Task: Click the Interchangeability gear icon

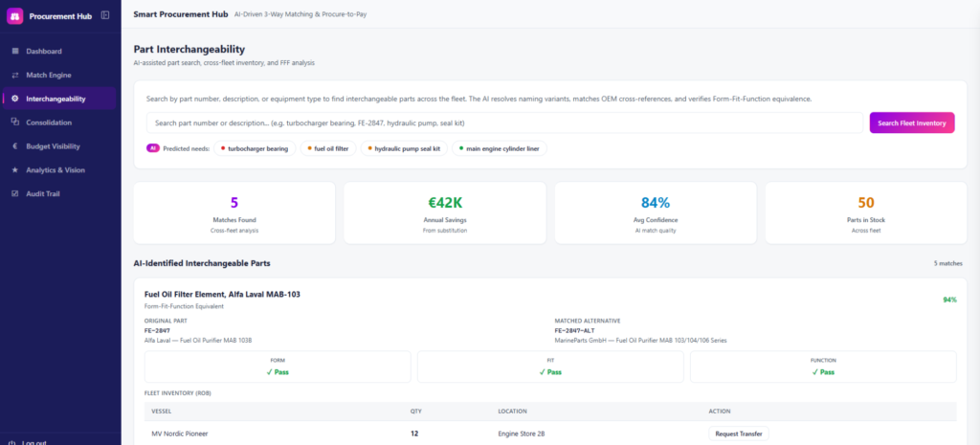Action: coord(15,99)
